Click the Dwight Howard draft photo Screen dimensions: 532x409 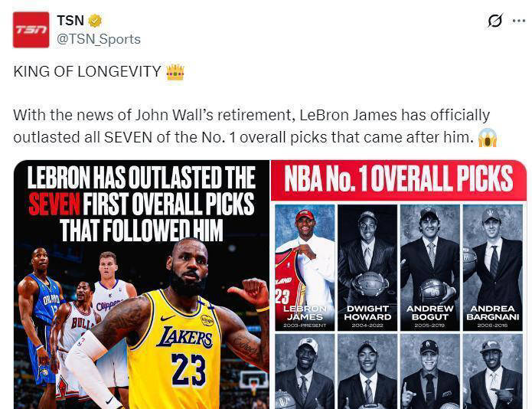367,267
